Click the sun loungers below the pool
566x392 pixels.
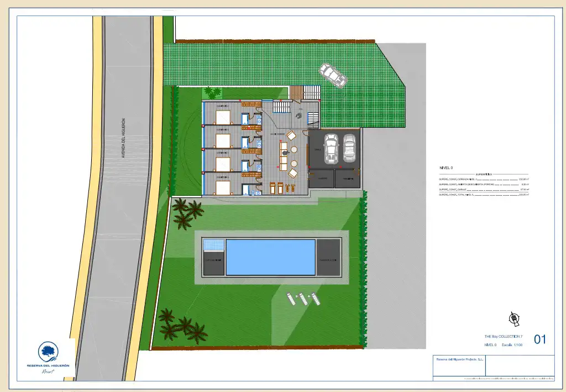[x=302, y=299]
